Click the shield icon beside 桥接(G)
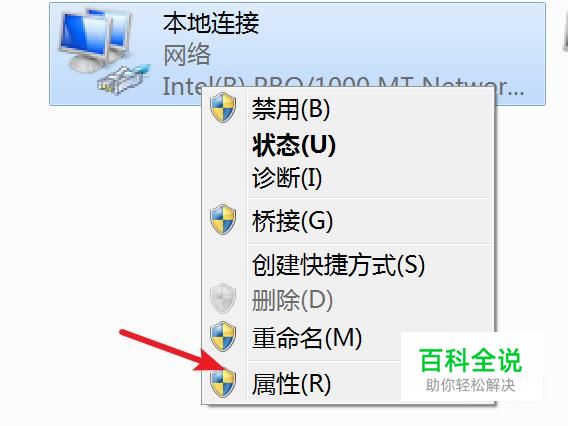Viewport: 568px width, 426px height. click(223, 220)
